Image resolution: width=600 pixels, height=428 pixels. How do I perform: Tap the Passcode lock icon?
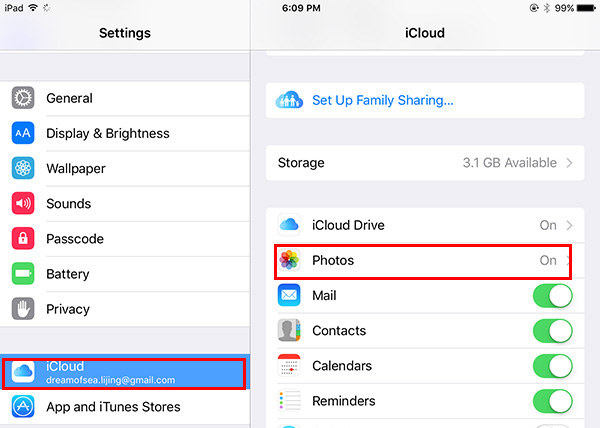pos(23,239)
